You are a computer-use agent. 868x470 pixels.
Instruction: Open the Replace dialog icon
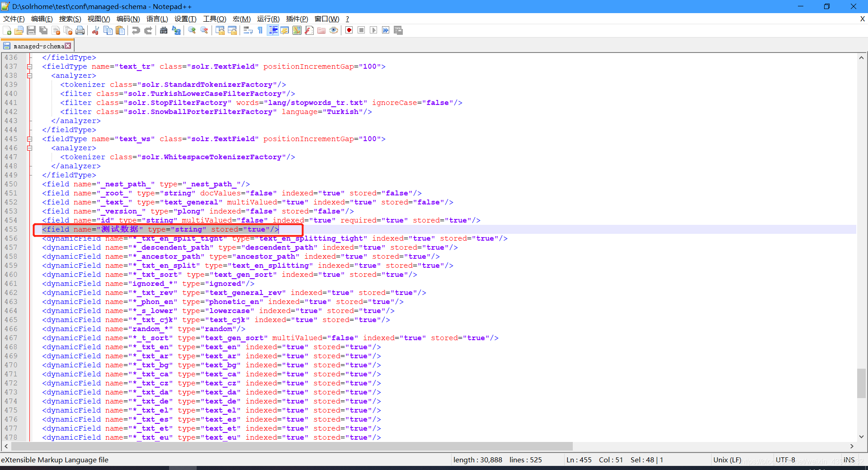[x=176, y=30]
